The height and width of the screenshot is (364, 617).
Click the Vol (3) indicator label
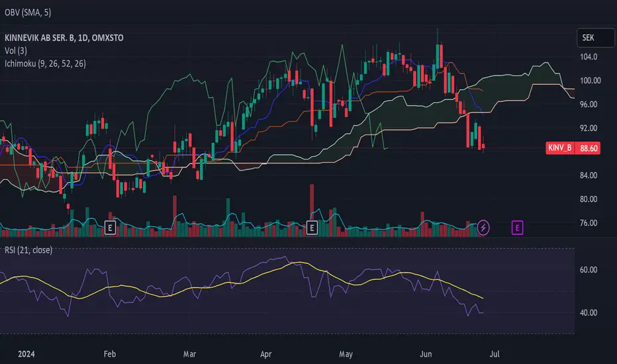tap(16, 51)
